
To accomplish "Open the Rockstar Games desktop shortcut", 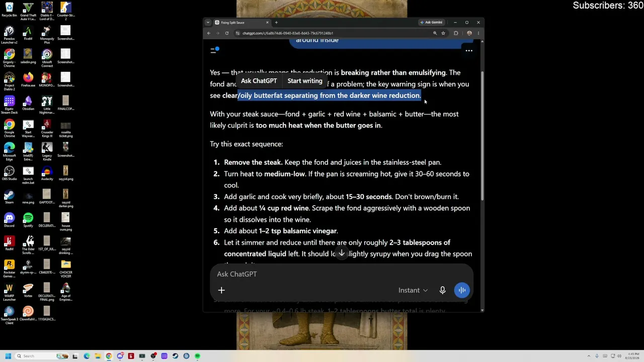I will [x=9, y=268].
